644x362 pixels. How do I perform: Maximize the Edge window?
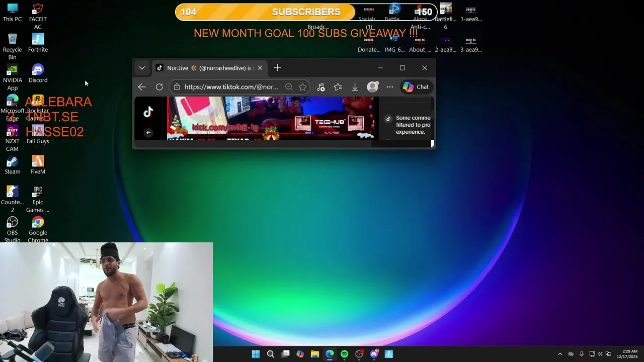[403, 68]
